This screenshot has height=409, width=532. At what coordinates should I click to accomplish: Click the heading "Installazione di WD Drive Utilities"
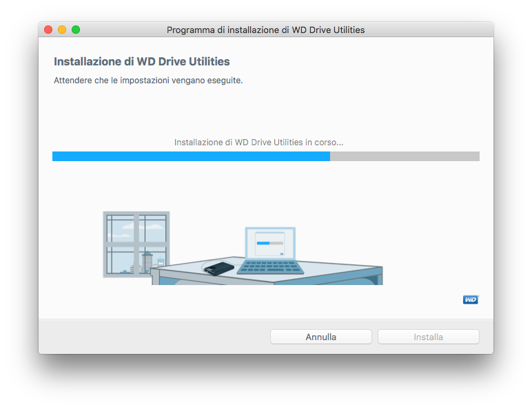pyautogui.click(x=142, y=61)
